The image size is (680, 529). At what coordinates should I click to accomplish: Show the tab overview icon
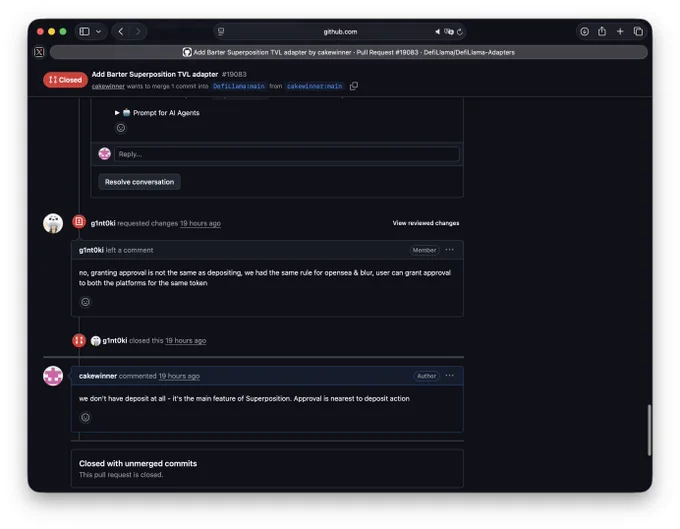(638, 31)
